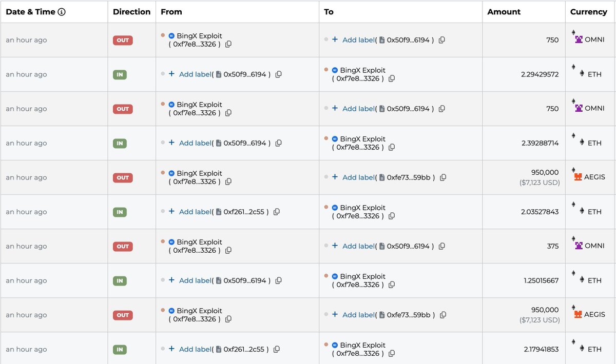Screen dimensions: 616x364
Task: Copy the sender address in the 2.29429572 ETH row
Action: tap(278, 74)
